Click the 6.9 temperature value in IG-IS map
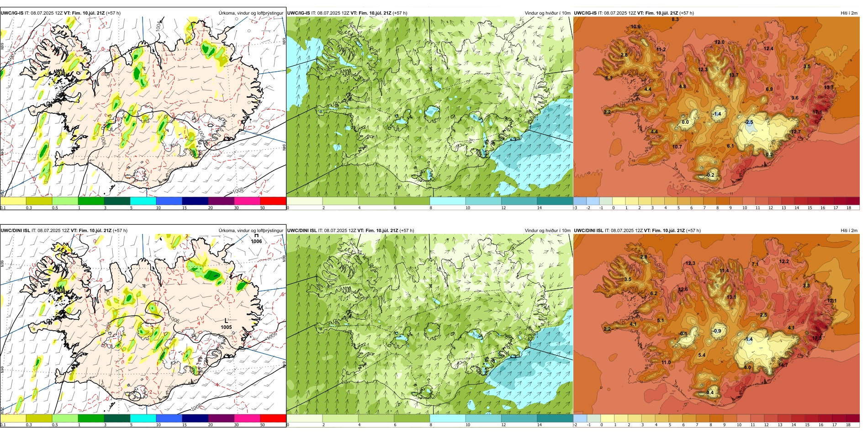 point(769,89)
